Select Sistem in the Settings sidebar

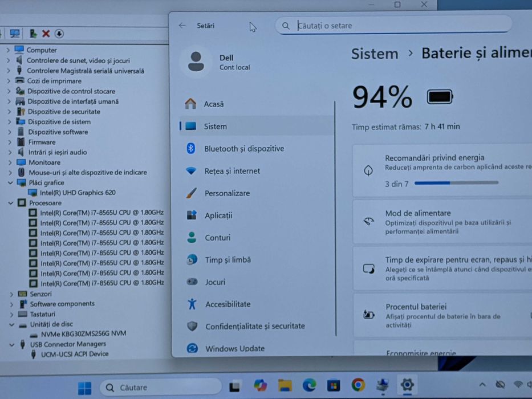pos(256,126)
